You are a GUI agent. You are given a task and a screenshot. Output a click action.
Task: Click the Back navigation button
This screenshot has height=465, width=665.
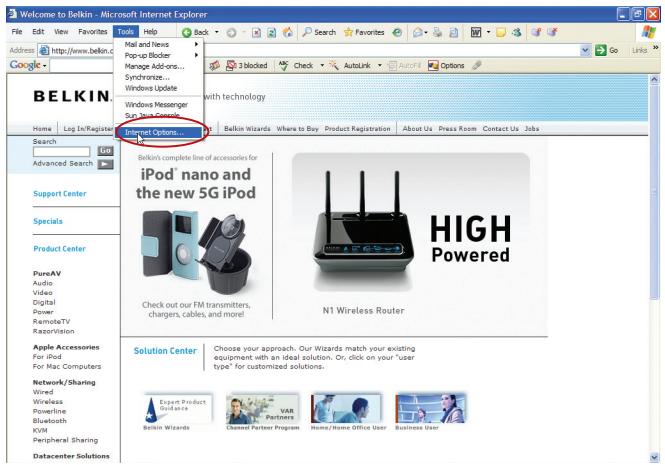(x=195, y=32)
